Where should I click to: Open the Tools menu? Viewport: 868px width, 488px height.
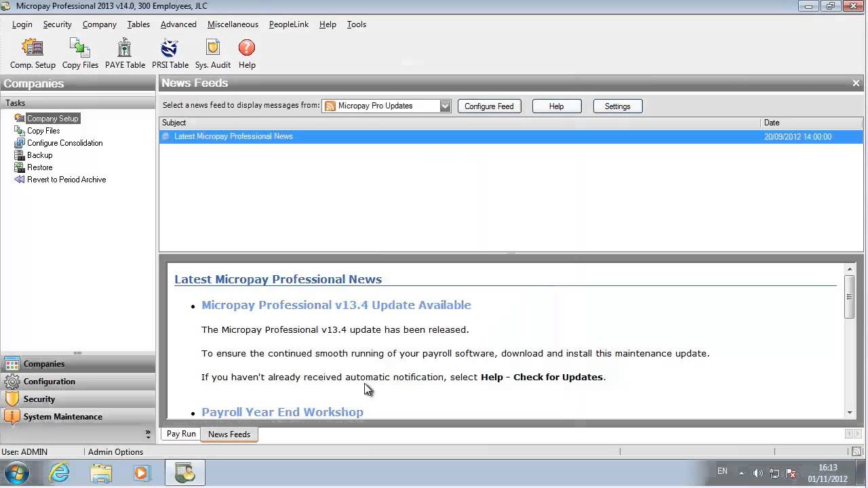[356, 24]
